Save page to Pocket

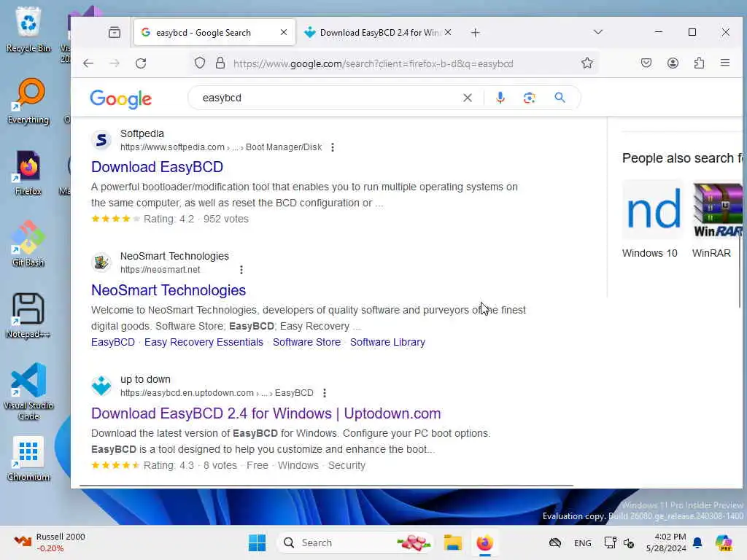tap(646, 63)
